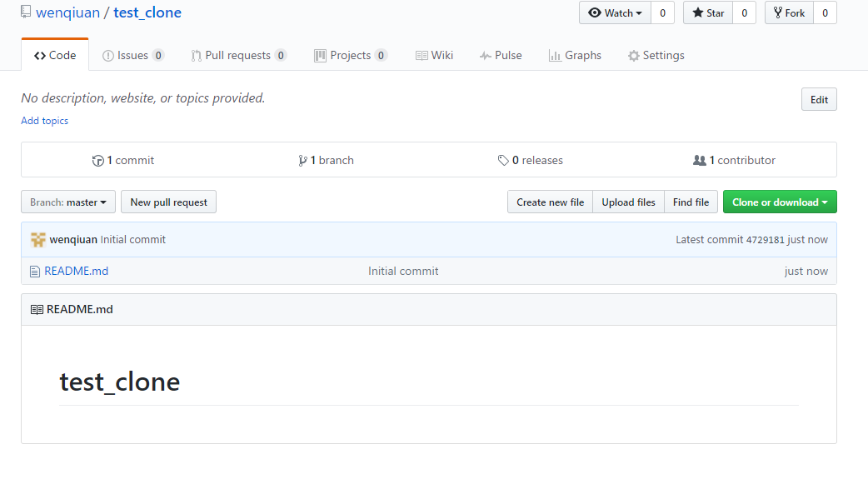Click the branch icon beside 1 branch
This screenshot has width=868, height=479.
pyautogui.click(x=302, y=161)
